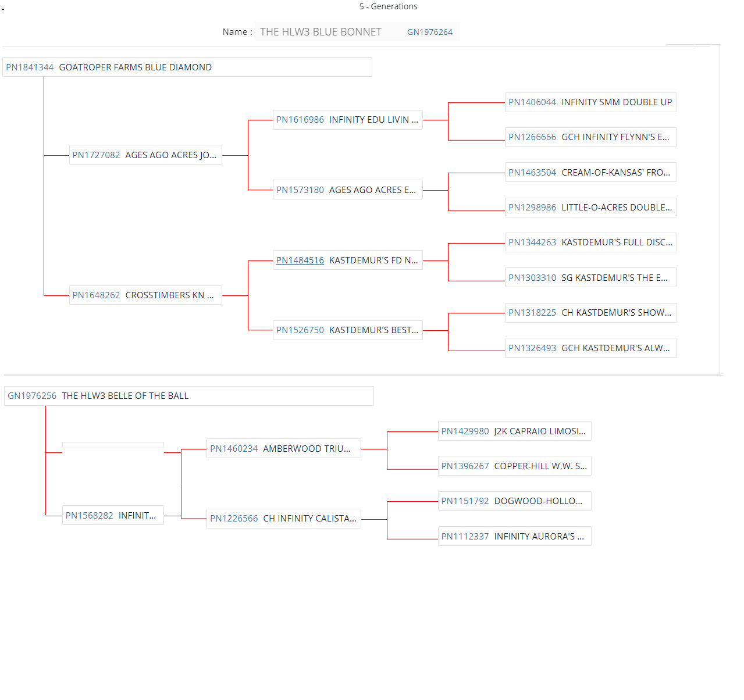Click the empty pedigree box above PN1568282
Viewport: 744px width, 700px height.
113,445
